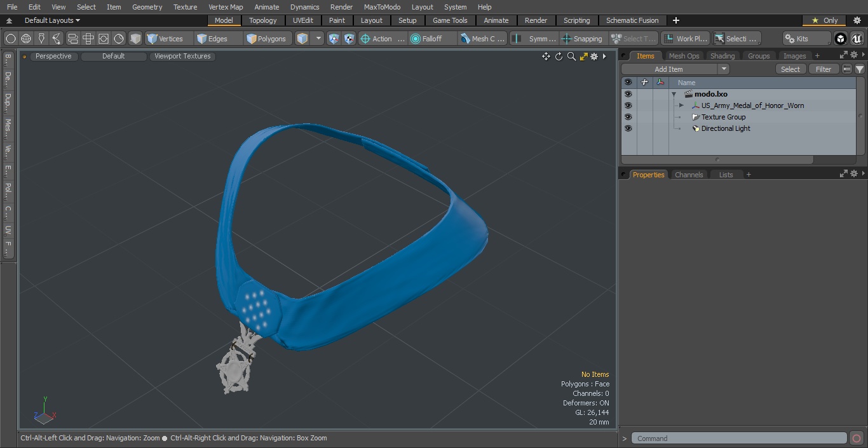The width and height of the screenshot is (868, 448).
Task: Click the funnel filter icon
Action: (x=859, y=69)
